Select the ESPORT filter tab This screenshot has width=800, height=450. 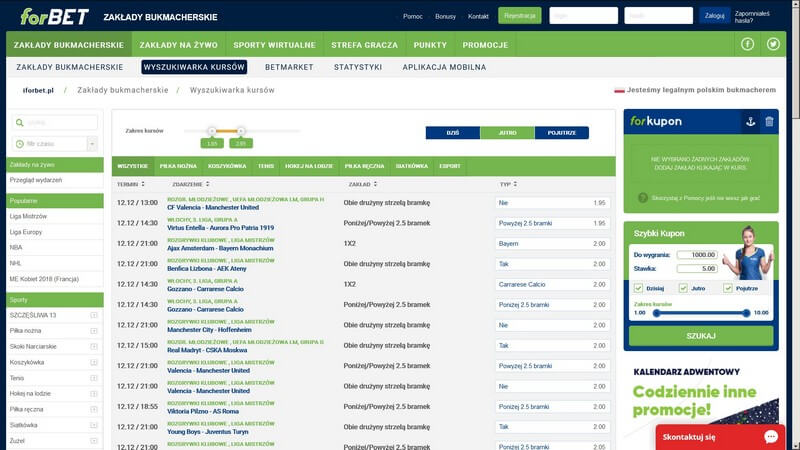click(x=449, y=166)
